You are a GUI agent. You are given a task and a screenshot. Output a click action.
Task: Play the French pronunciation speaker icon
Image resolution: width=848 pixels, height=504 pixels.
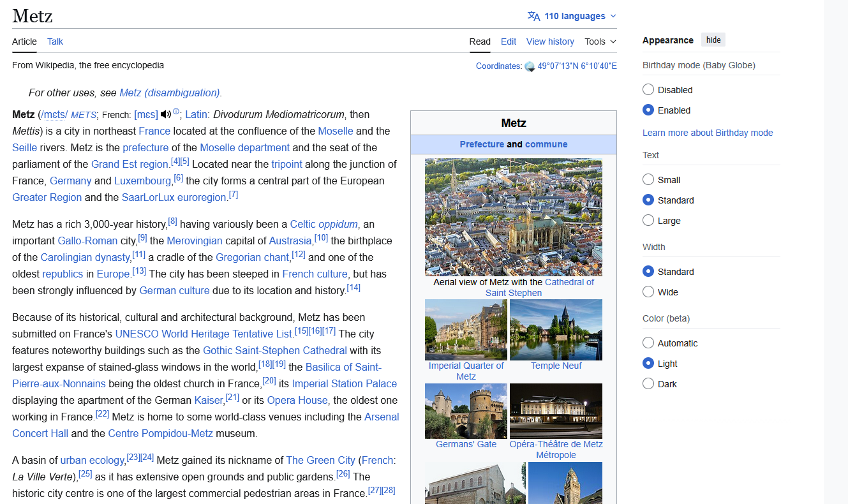click(x=165, y=114)
